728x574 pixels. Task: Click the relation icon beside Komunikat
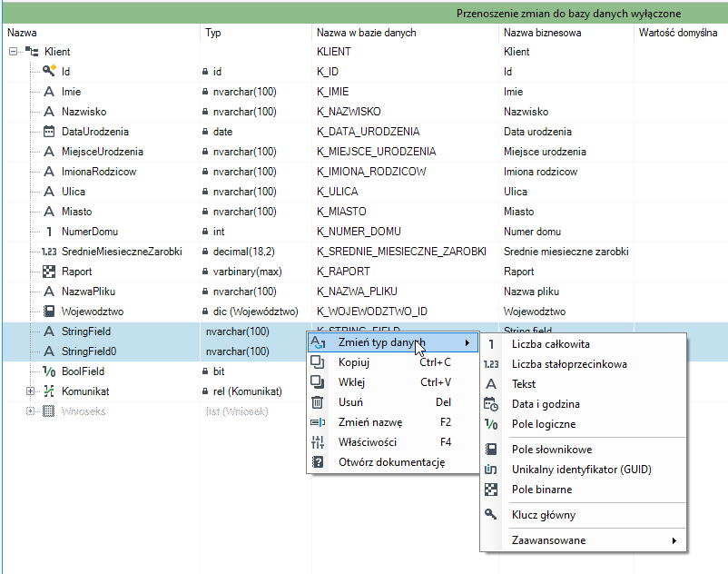click(x=49, y=391)
